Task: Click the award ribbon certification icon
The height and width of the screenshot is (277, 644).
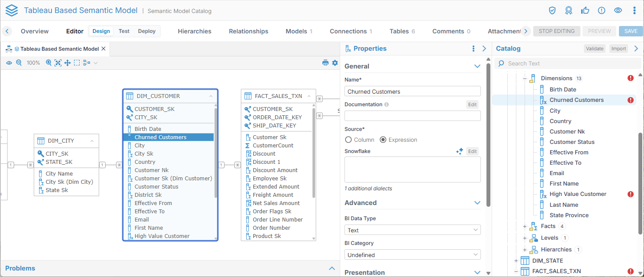Action: click(569, 10)
